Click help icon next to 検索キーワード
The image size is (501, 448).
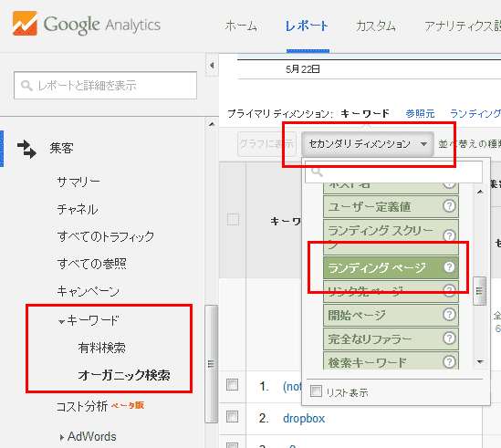(449, 361)
